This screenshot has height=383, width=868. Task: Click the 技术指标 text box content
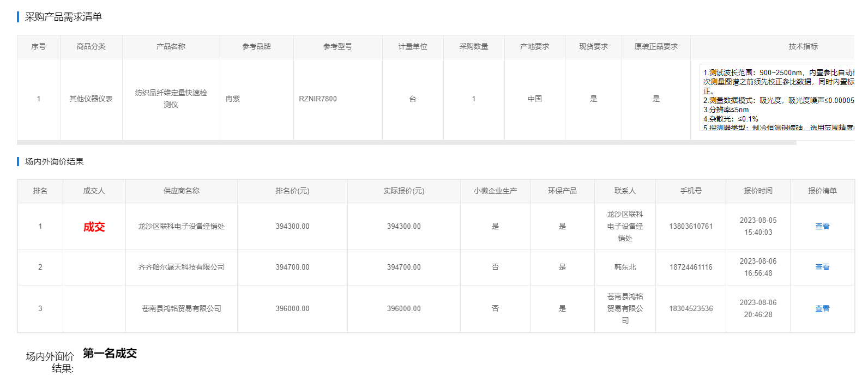tap(778, 98)
